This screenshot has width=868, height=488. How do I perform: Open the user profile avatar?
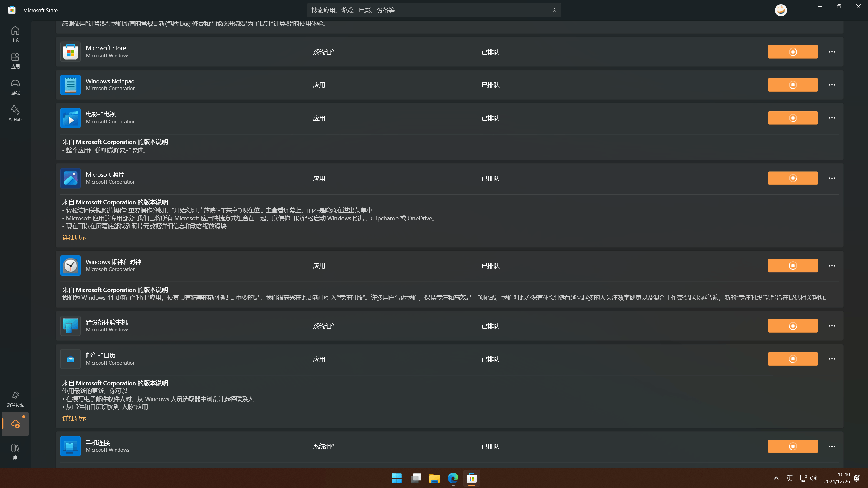(780, 10)
